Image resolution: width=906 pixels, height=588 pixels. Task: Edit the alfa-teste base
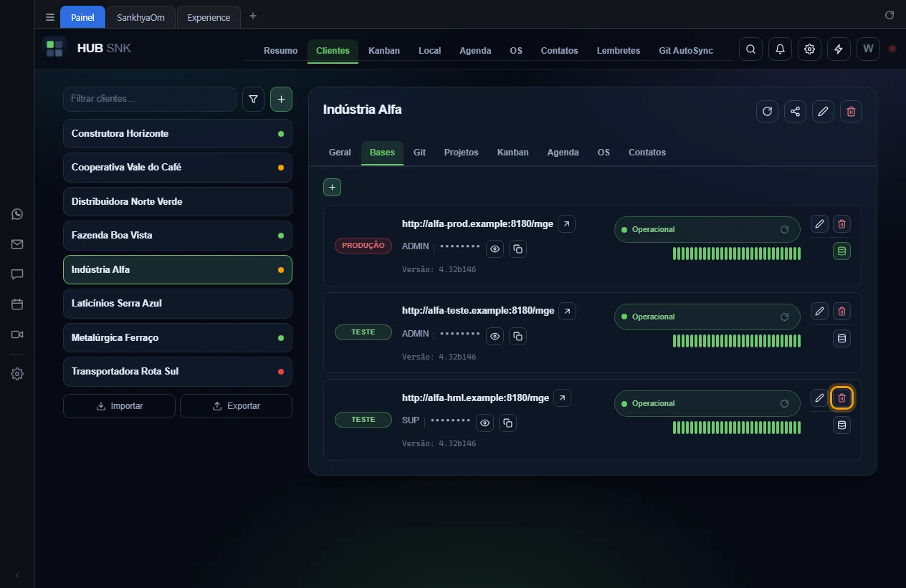tap(819, 311)
